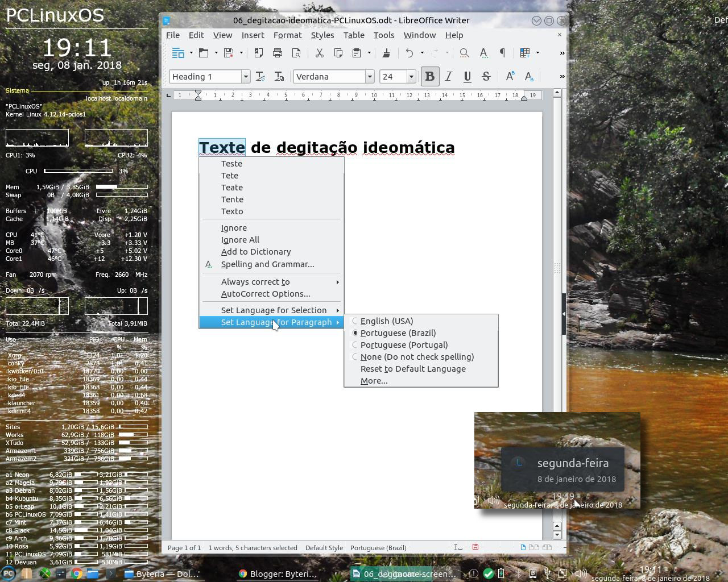This screenshot has height=582, width=728.
Task: Click Page 1 of 1 in status bar
Action: tap(184, 548)
